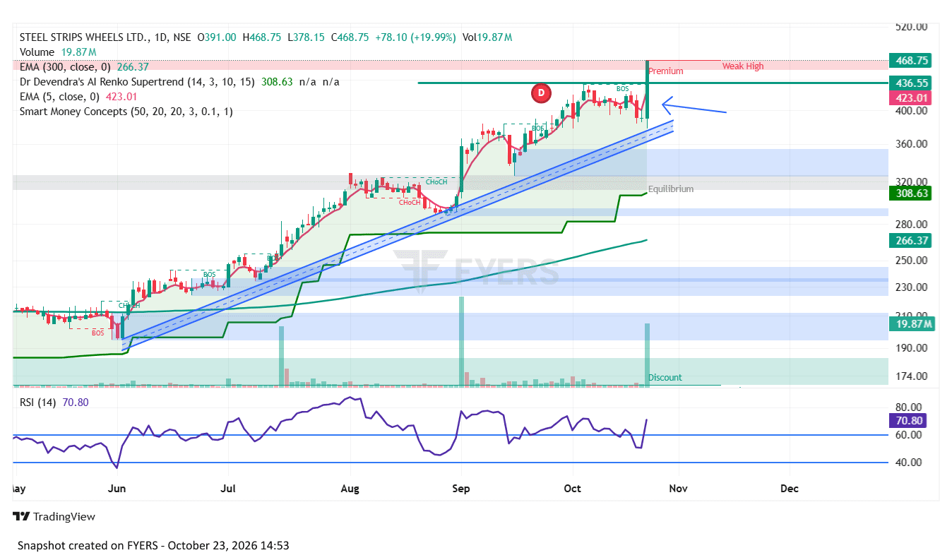
Task: Click the 70.80 RSI value tag on the axis
Action: 909,421
